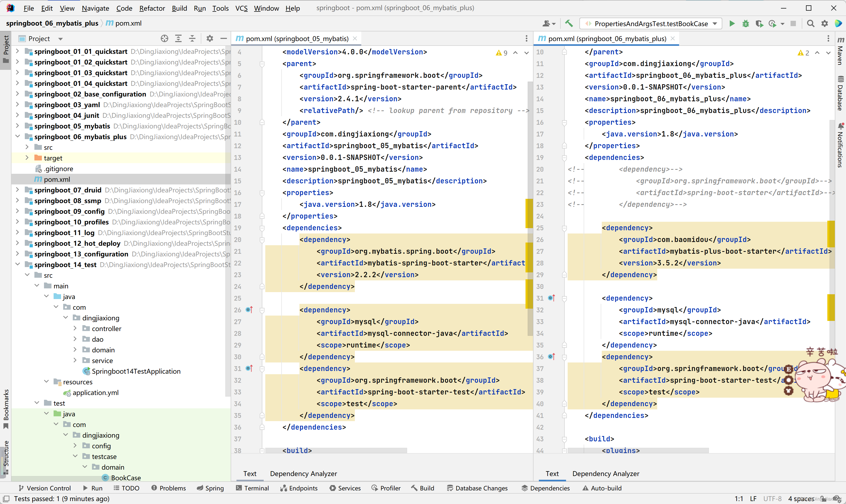Toggle Project side tab on the left stripe
The width and height of the screenshot is (846, 504).
click(x=6, y=50)
